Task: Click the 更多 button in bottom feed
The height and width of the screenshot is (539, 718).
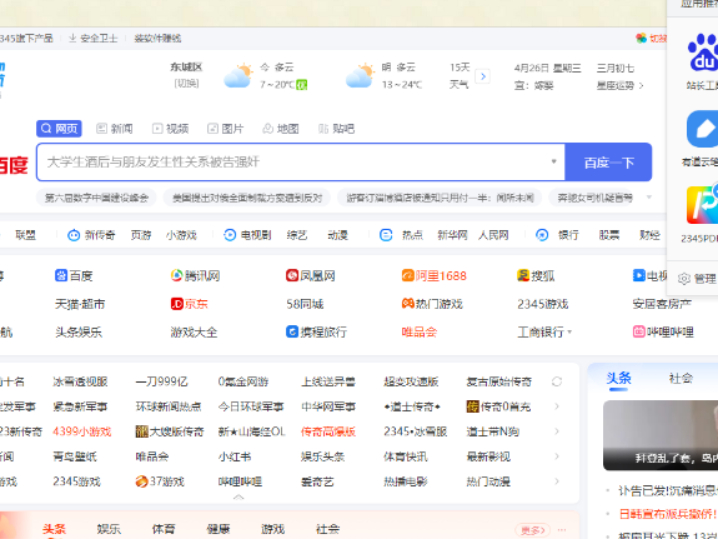Action: point(533,530)
